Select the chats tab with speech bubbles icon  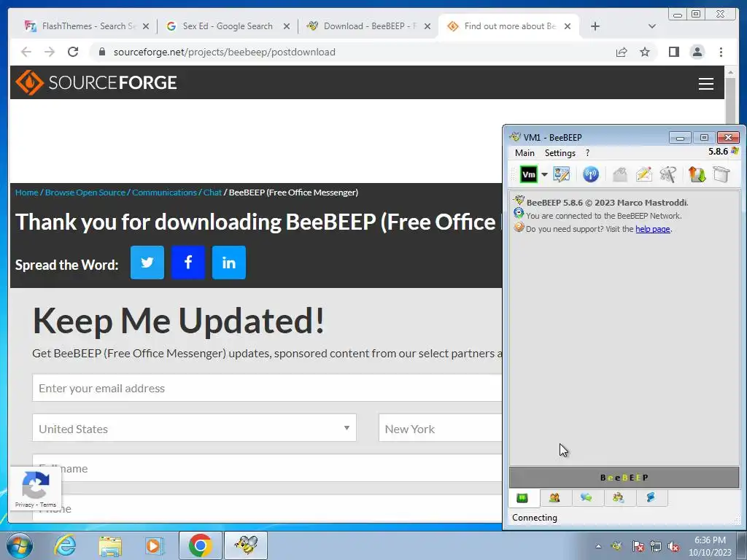coord(587,498)
